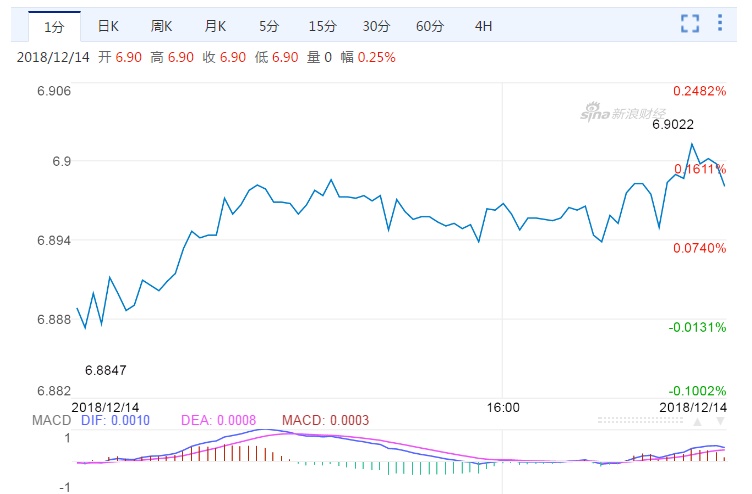The image size is (752, 494).
Task: Select the 周K weekly chart tab
Action: [x=162, y=26]
